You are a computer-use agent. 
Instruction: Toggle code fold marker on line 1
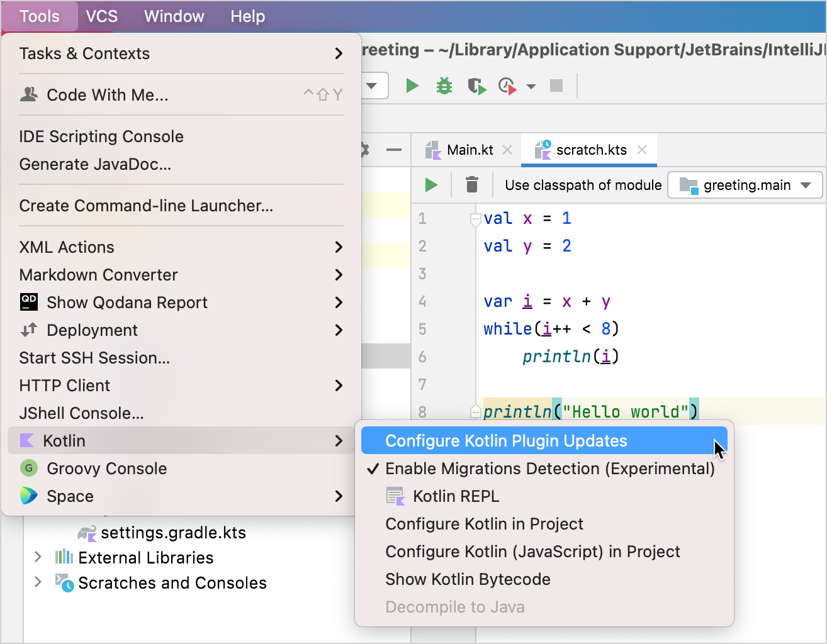pos(476,219)
